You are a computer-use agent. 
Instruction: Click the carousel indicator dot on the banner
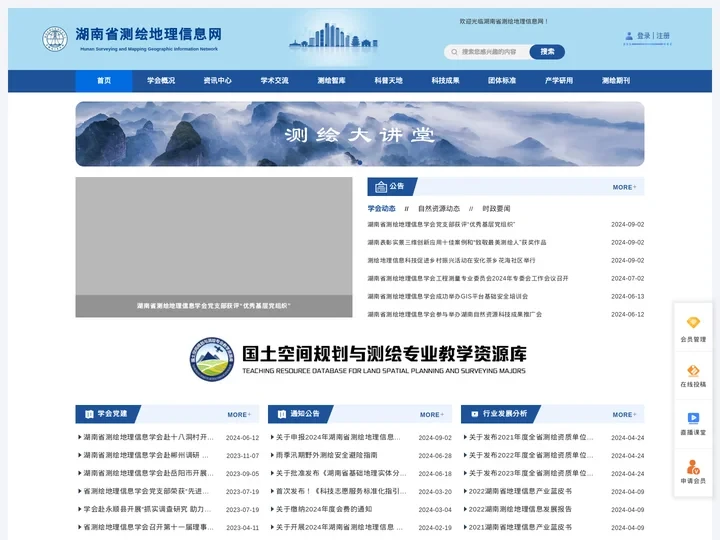360,163
